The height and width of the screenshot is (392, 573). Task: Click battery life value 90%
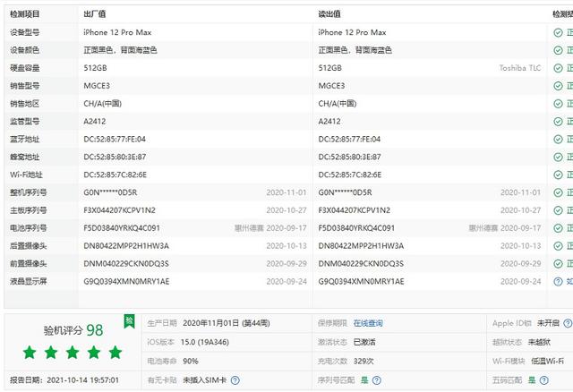click(x=191, y=362)
